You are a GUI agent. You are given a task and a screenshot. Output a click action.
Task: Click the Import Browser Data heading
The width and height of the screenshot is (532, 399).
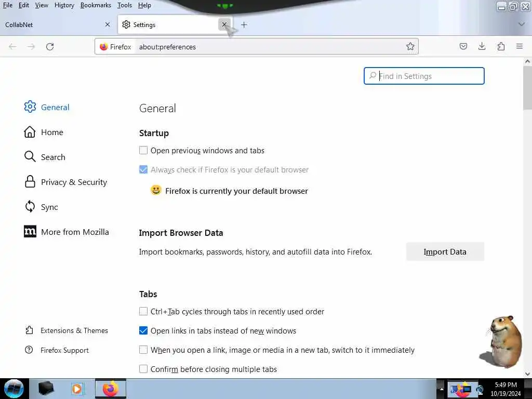(181, 233)
